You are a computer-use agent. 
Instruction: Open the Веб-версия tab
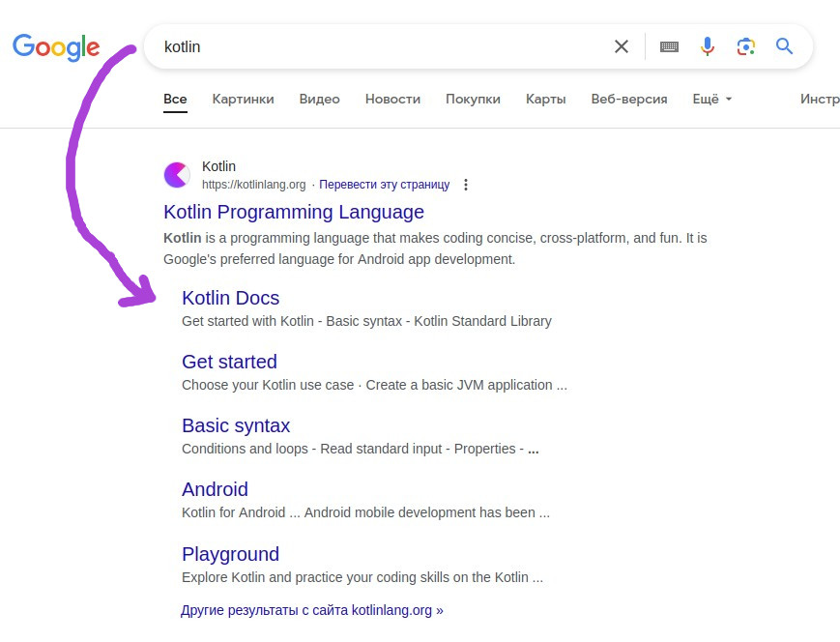[x=629, y=100]
